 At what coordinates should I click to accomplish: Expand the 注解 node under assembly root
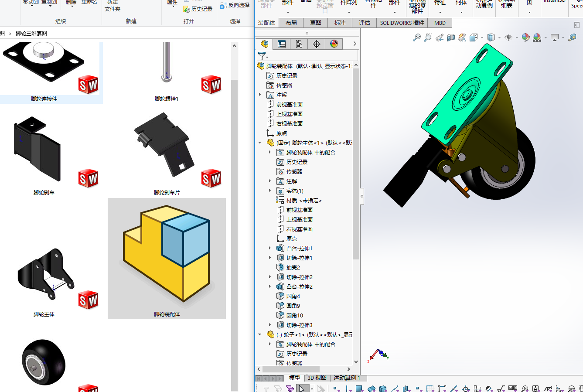pyautogui.click(x=260, y=95)
